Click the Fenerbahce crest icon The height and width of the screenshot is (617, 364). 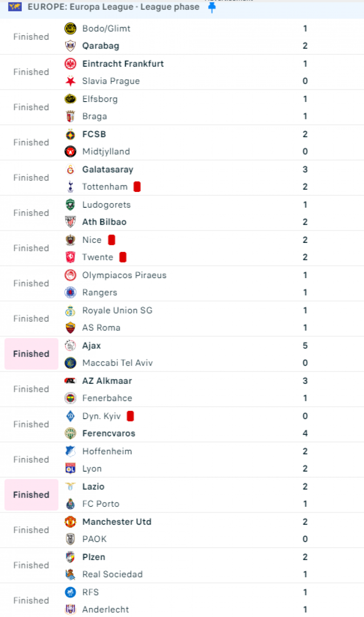pyautogui.click(x=70, y=398)
